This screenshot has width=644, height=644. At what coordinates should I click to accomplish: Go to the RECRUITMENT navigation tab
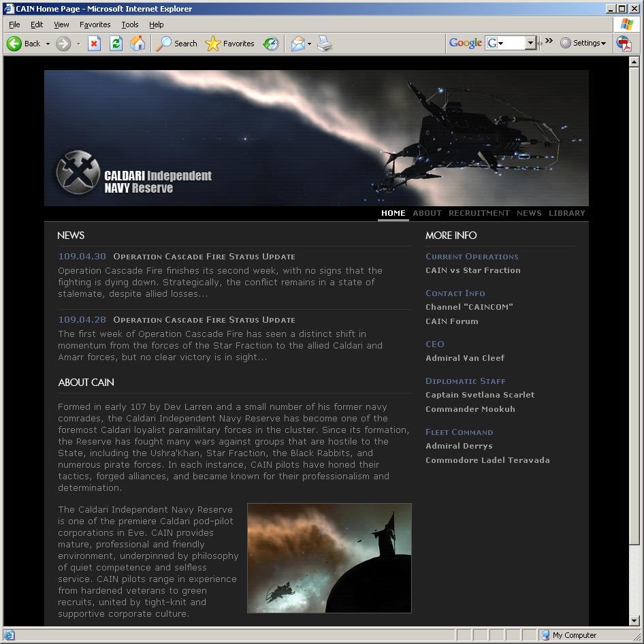tap(479, 213)
